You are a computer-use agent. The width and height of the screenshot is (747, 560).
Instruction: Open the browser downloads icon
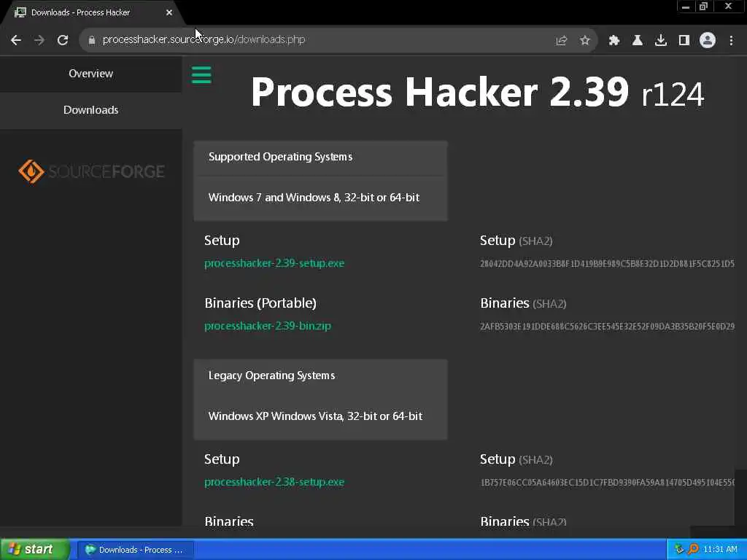click(x=661, y=41)
